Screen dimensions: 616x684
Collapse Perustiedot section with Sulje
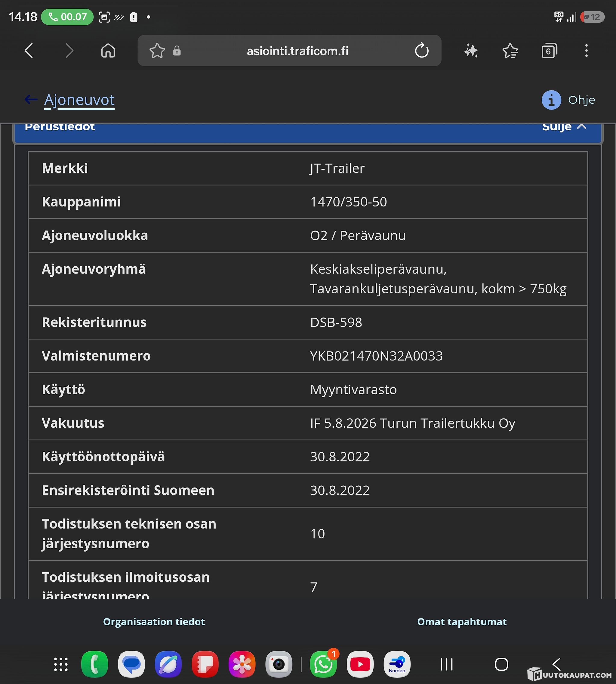click(564, 127)
